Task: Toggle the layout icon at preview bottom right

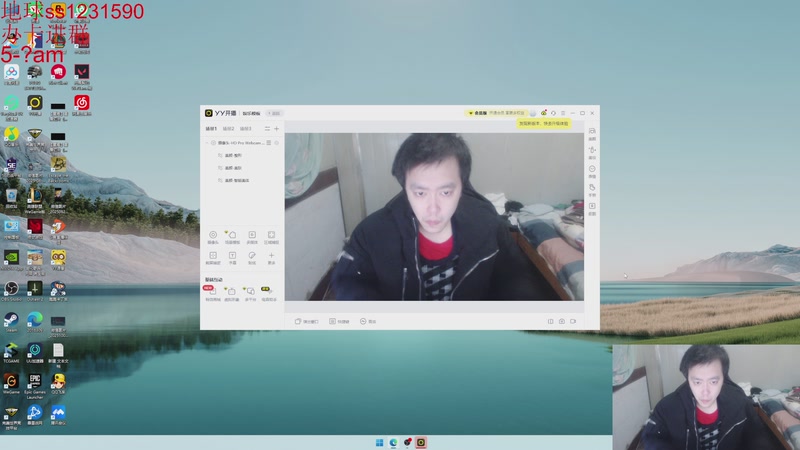Action: click(x=551, y=321)
